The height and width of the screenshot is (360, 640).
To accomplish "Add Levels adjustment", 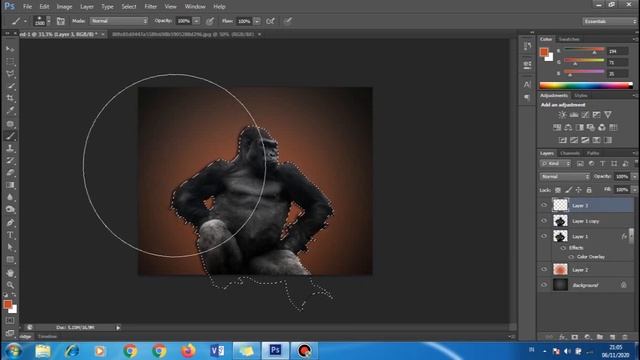I will tap(574, 115).
